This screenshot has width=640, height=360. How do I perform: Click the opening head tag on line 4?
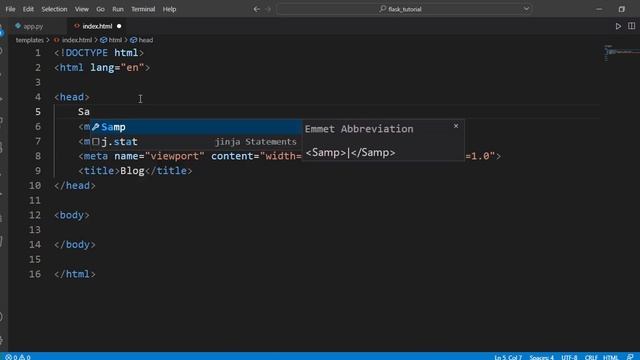click(72, 97)
